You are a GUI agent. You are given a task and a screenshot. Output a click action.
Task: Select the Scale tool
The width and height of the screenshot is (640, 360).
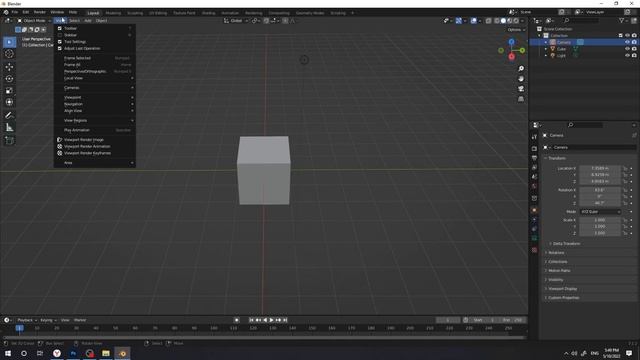9,91
